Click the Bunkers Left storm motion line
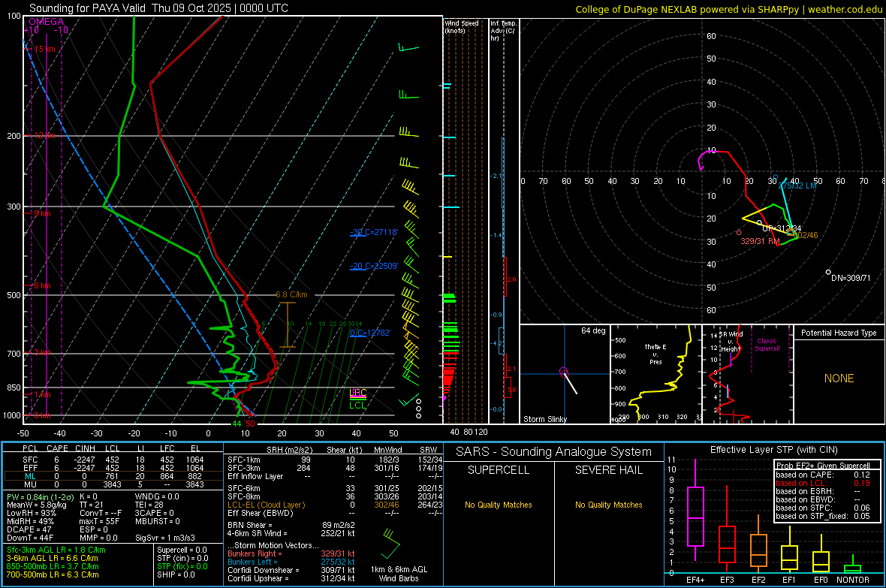Screen dimensions: 886x588 point(291,562)
